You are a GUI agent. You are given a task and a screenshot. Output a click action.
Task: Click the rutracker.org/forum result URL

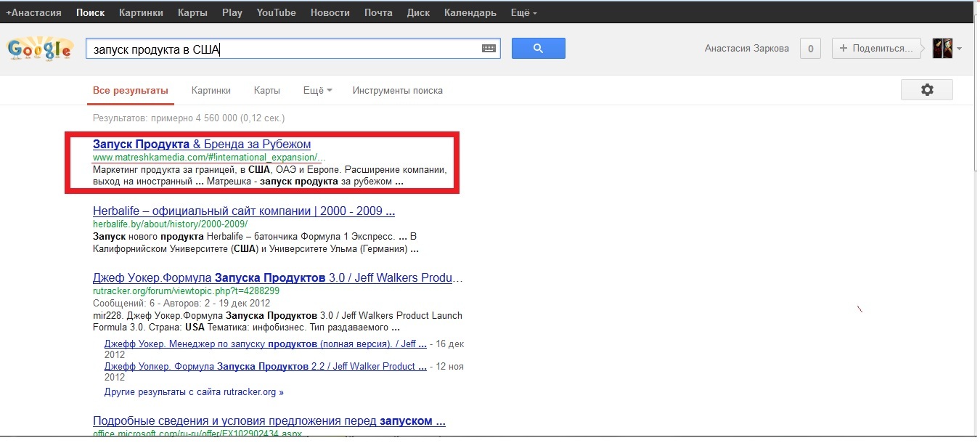pyautogui.click(x=186, y=290)
